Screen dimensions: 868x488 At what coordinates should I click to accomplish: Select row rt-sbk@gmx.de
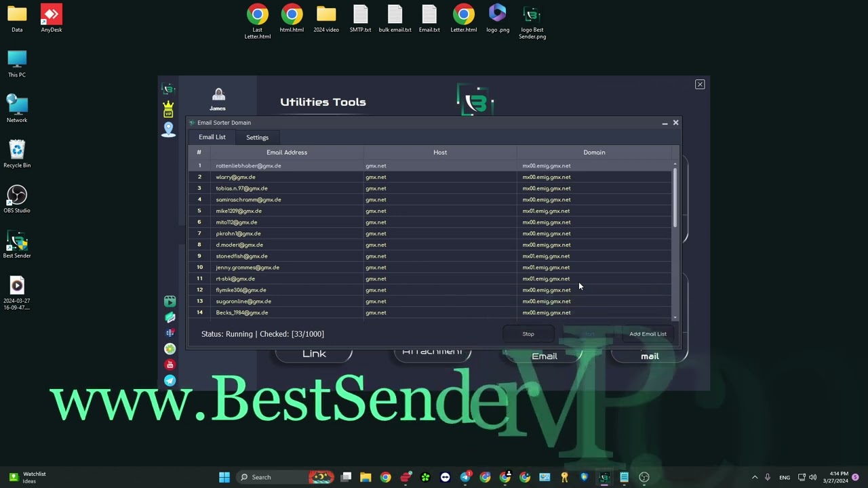pos(430,279)
